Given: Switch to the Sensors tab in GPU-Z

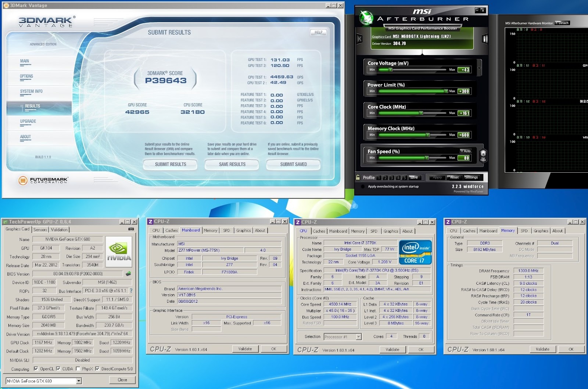Looking at the screenshot, I should [x=40, y=230].
